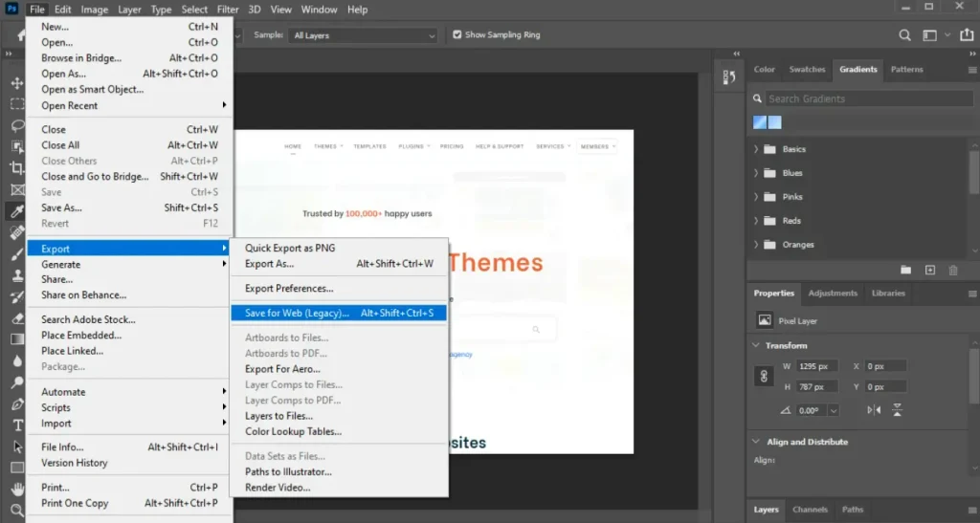980x523 pixels.
Task: Select the Move tool in toolbar
Action: click(x=17, y=83)
